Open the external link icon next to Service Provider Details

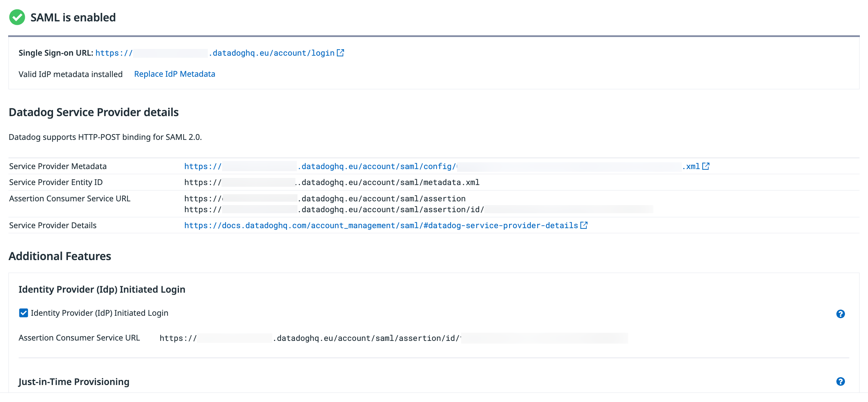coord(584,225)
